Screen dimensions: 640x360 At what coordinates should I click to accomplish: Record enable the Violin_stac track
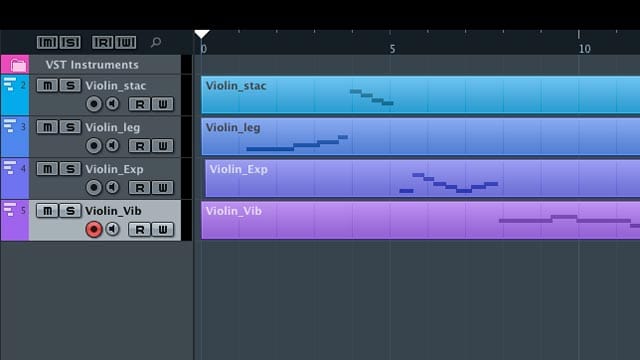point(93,104)
